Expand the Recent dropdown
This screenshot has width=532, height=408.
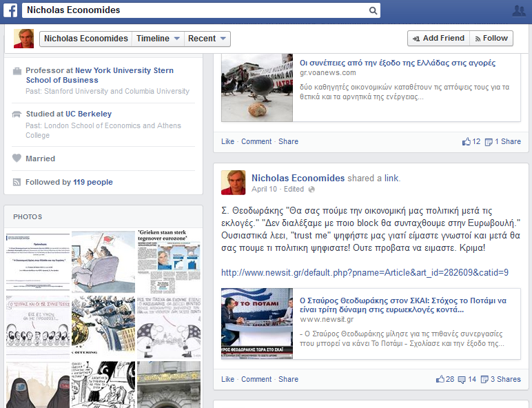[x=208, y=39]
